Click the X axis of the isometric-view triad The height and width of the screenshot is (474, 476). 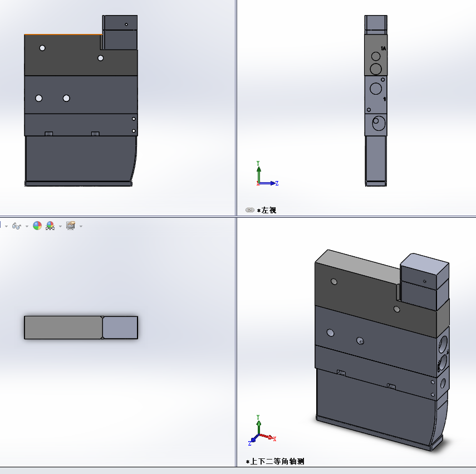click(268, 437)
